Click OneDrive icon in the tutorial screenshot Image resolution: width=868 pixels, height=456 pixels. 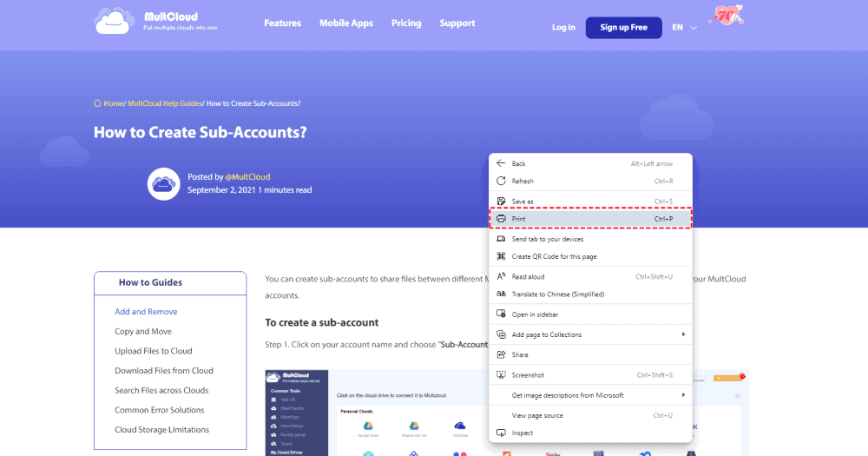tap(460, 426)
